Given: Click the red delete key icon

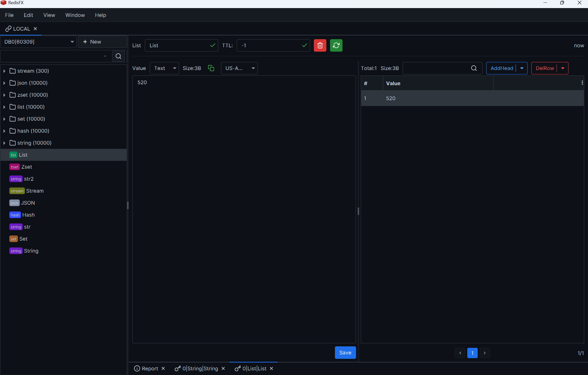Looking at the screenshot, I should tap(320, 45).
